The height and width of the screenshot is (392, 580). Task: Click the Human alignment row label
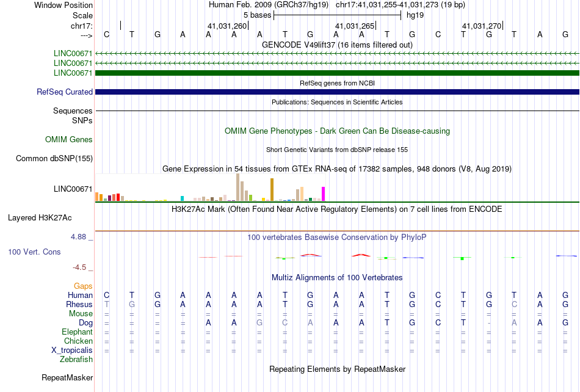tap(80, 295)
